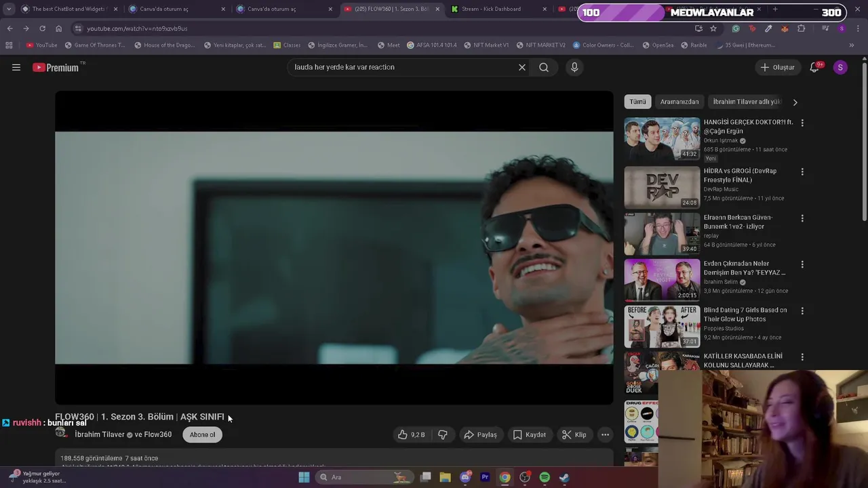Like the video with thumbs up
Viewport: 868px width, 488px height.
pyautogui.click(x=412, y=434)
